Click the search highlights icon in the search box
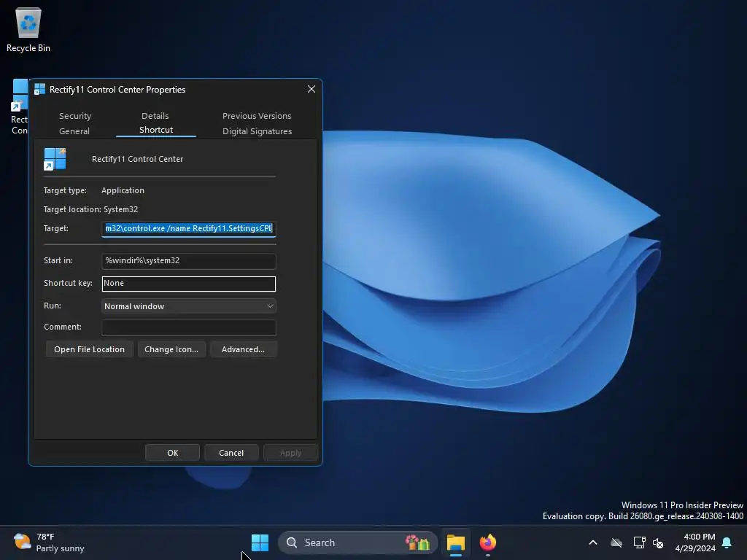Screen dimensions: 747x560 tap(418, 542)
